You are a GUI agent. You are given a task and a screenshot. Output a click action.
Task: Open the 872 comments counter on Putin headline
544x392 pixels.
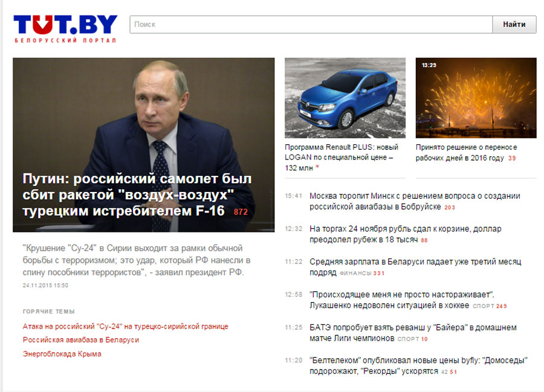pos(241,212)
